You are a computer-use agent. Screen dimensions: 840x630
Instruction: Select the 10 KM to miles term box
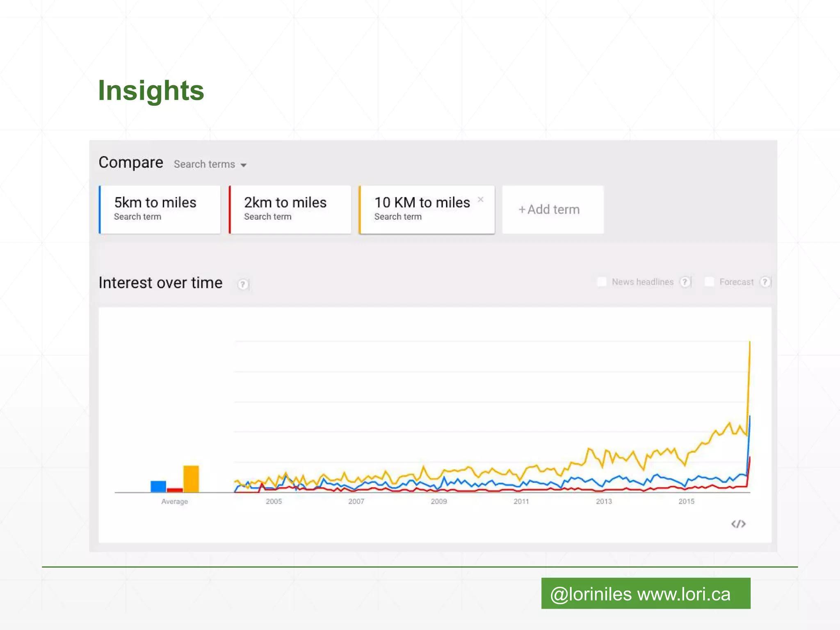(x=422, y=210)
